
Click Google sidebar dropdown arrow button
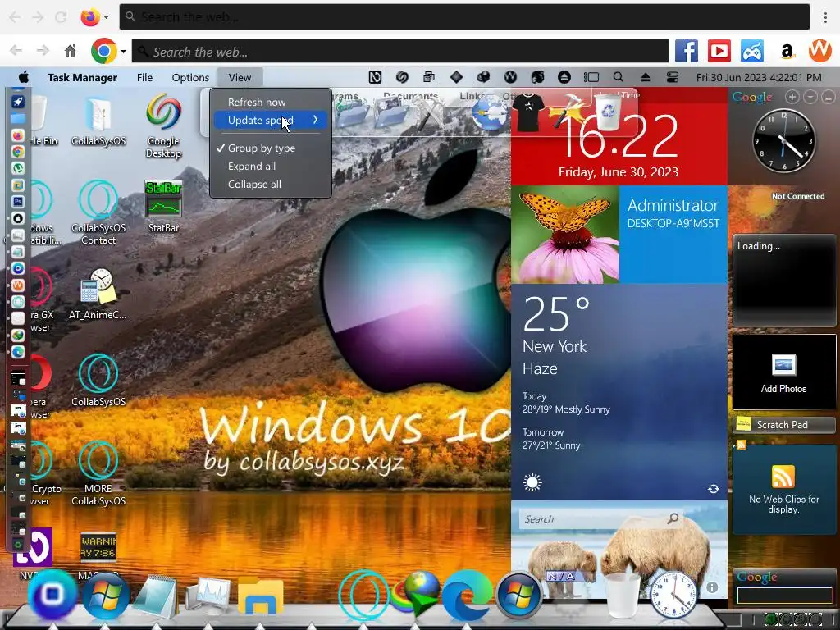(x=810, y=97)
